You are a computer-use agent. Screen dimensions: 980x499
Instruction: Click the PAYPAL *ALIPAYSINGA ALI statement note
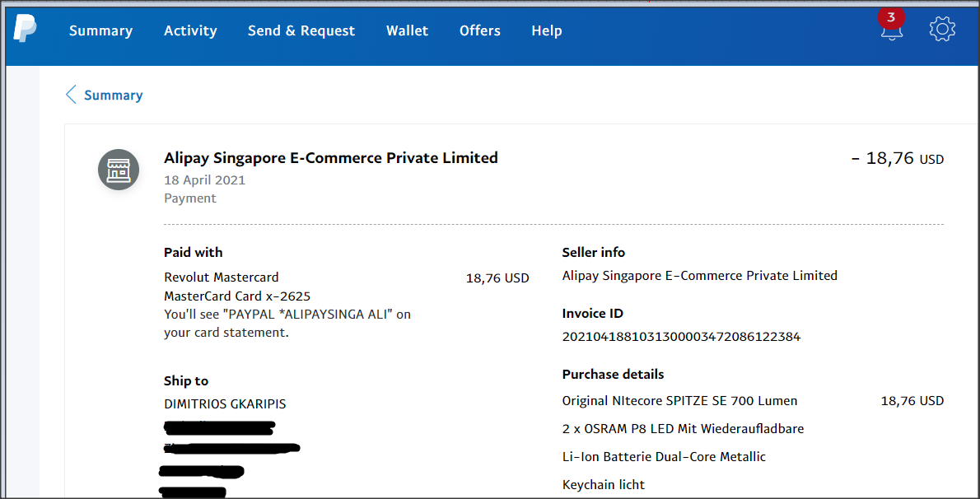287,324
